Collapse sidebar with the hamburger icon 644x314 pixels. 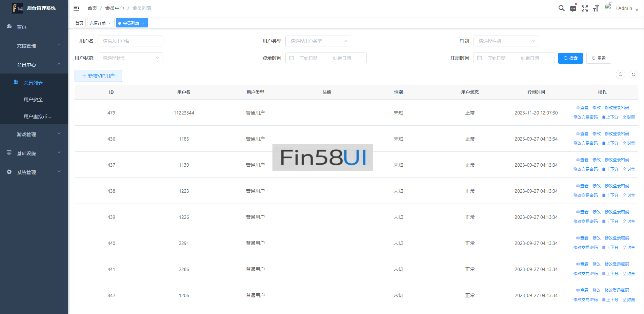coord(76,8)
